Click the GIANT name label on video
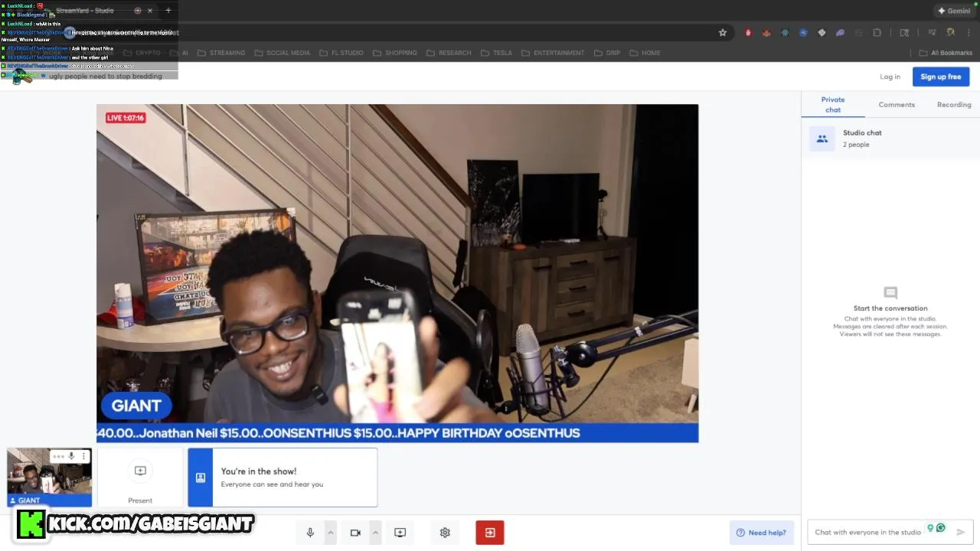980x551 pixels. click(x=136, y=406)
